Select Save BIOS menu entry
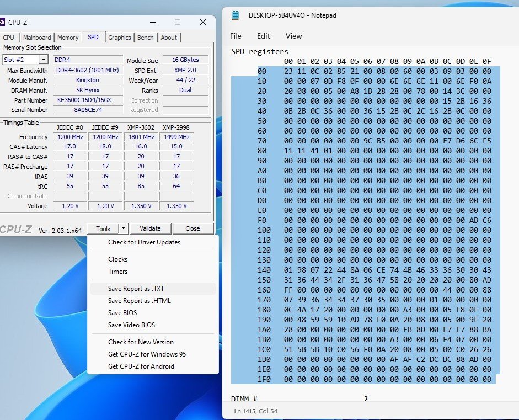 click(x=153, y=313)
